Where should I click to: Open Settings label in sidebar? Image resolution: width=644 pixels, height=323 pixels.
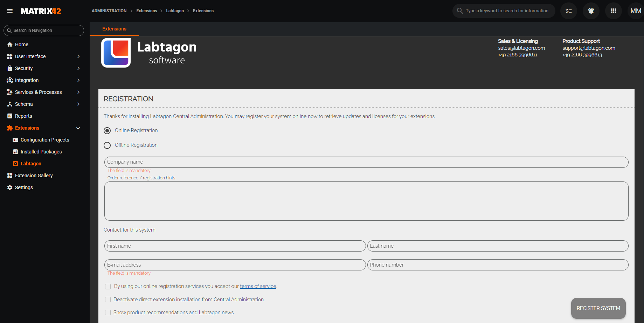pos(24,187)
